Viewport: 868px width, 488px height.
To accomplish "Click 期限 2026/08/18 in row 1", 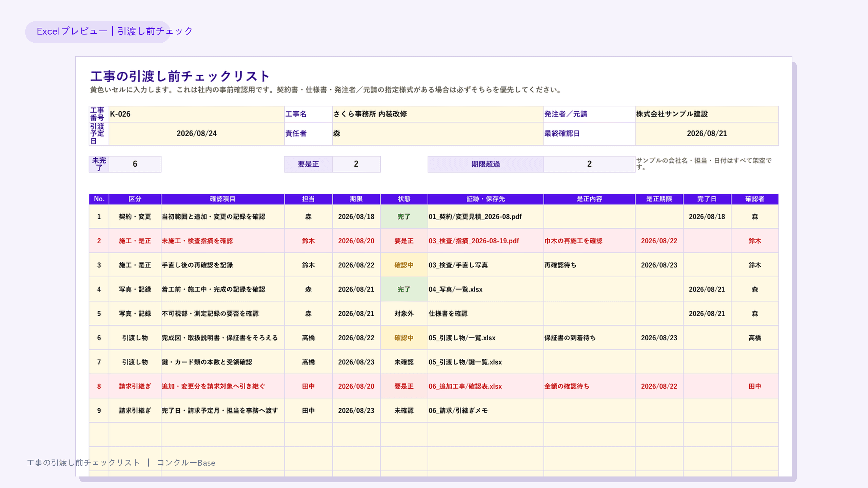I will pos(356,217).
